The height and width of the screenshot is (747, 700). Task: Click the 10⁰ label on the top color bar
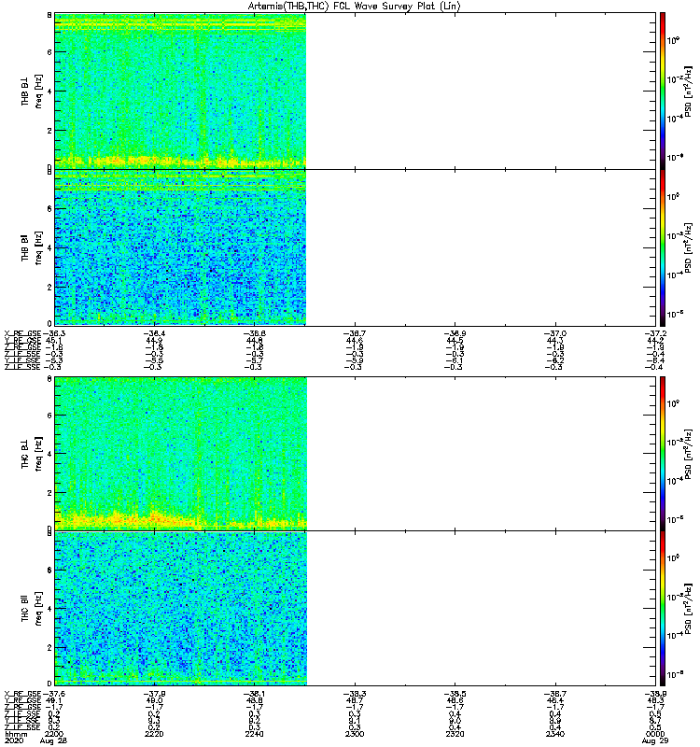click(x=673, y=40)
